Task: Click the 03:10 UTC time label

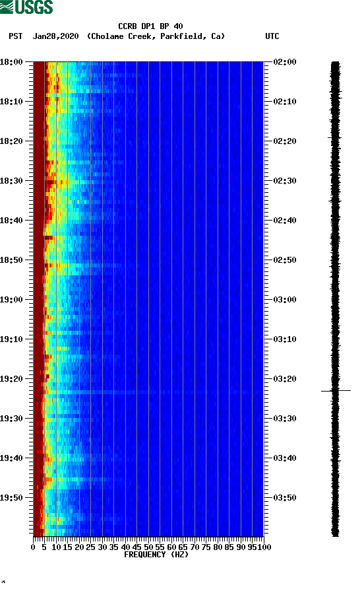Action: coord(285,339)
